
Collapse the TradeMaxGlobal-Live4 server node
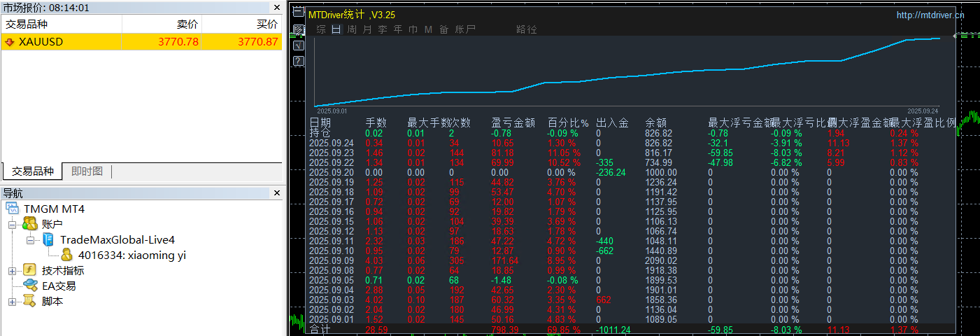[30, 240]
